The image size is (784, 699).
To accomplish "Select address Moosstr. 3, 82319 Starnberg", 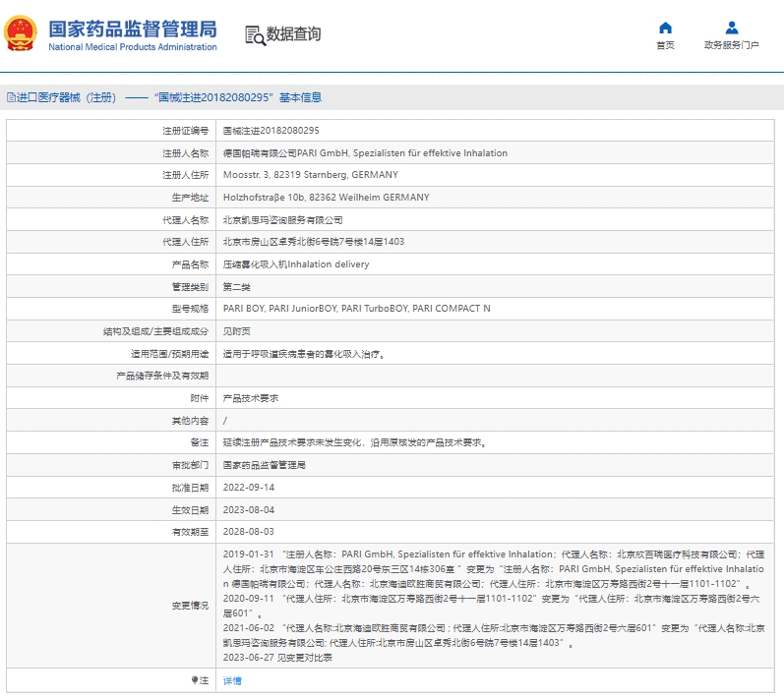I will [x=311, y=175].
